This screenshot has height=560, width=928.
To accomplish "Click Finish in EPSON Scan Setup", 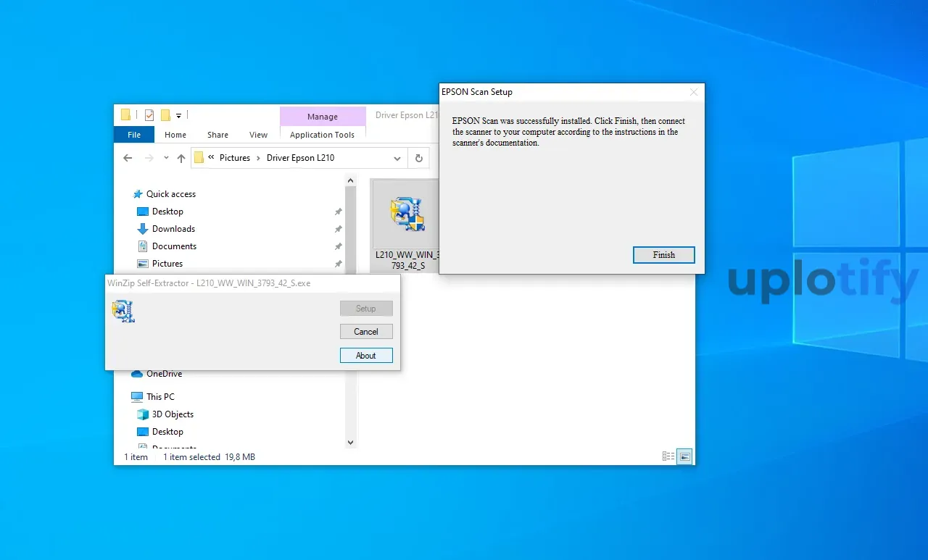I will (663, 255).
